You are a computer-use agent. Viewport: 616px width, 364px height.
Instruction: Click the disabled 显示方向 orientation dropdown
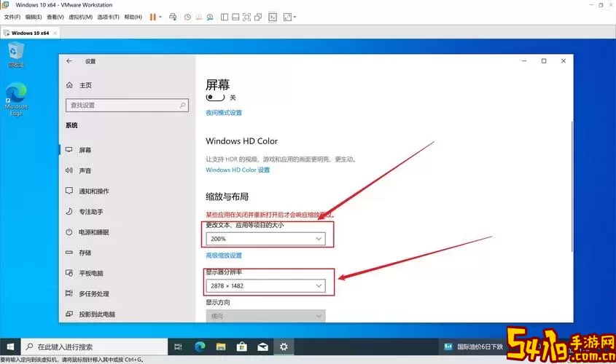click(266, 316)
